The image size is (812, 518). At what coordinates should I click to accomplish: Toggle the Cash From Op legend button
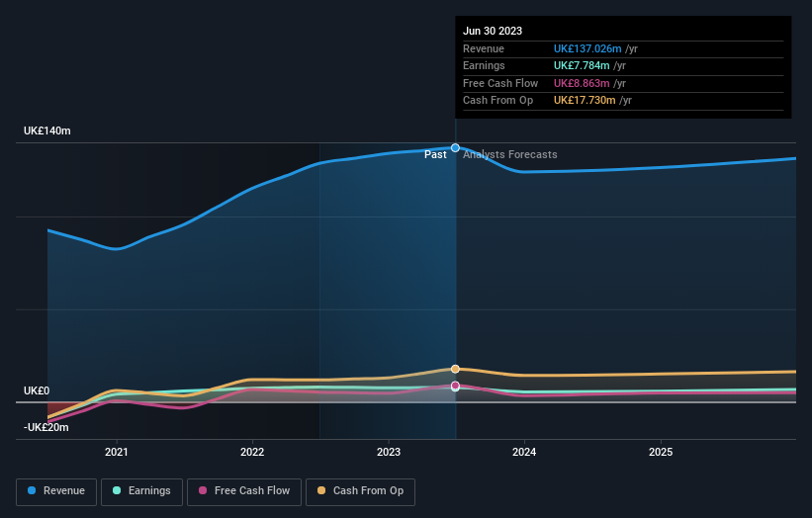[x=360, y=491]
